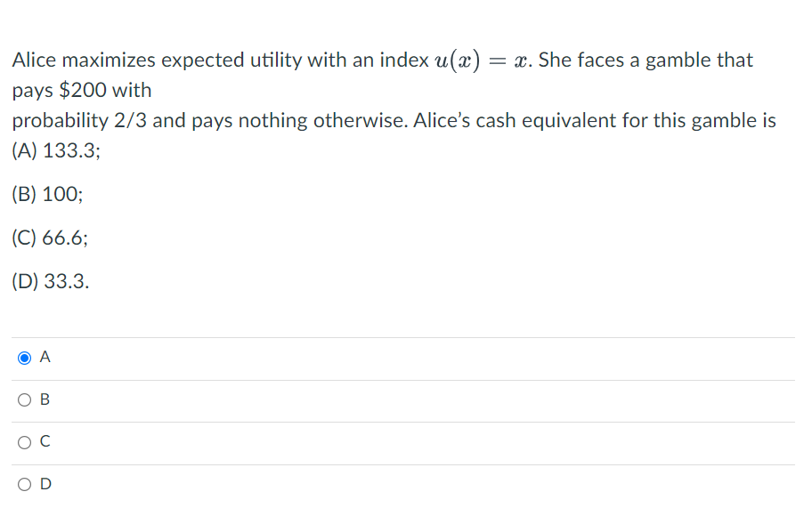Click the label D beside its radio button
Viewport: 812px width, 516px height.
coord(44,483)
